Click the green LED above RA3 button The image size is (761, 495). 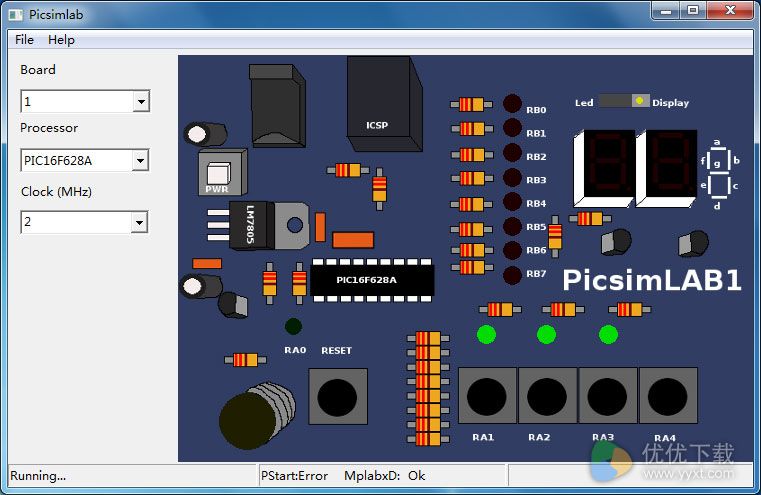tap(608, 334)
